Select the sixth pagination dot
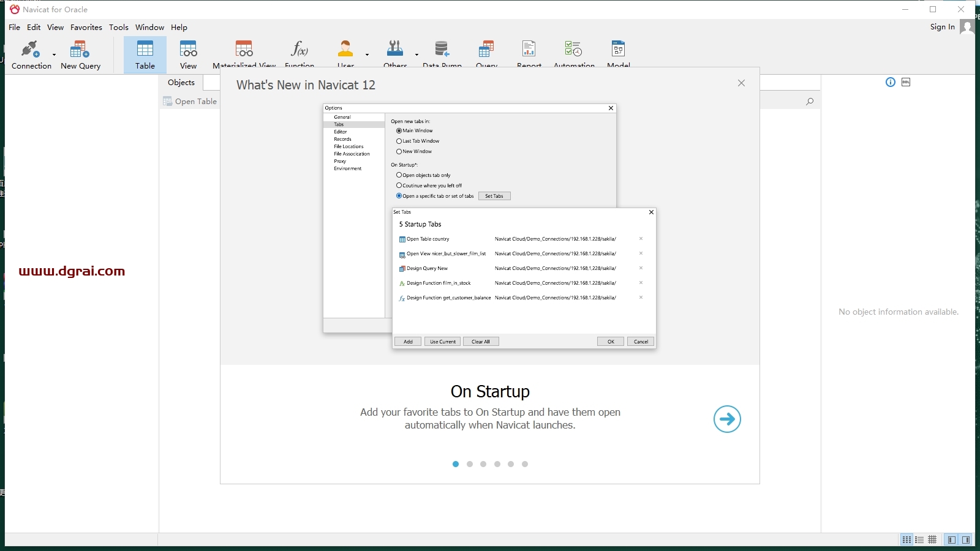The image size is (980, 551). [x=525, y=464]
